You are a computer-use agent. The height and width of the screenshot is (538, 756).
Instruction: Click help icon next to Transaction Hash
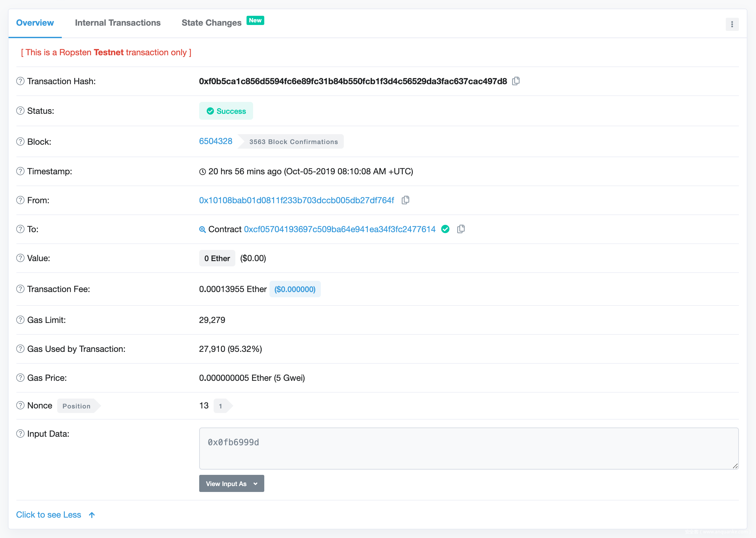click(20, 81)
